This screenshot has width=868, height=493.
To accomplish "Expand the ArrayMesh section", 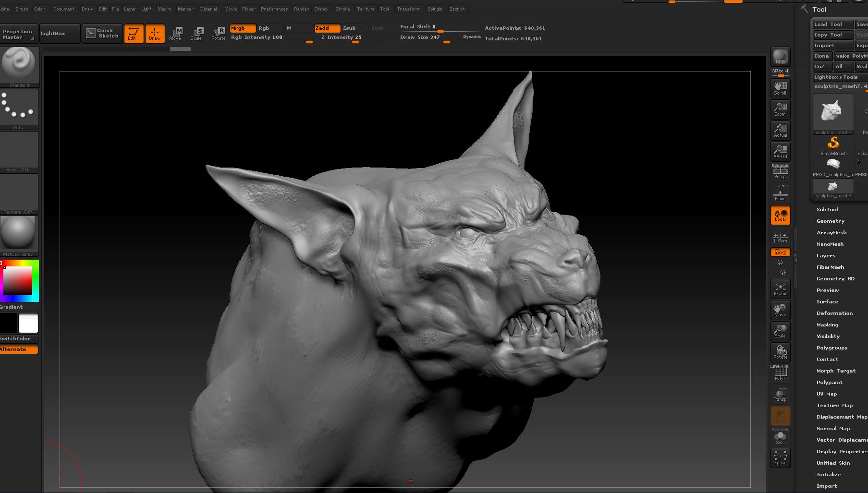I will (831, 233).
